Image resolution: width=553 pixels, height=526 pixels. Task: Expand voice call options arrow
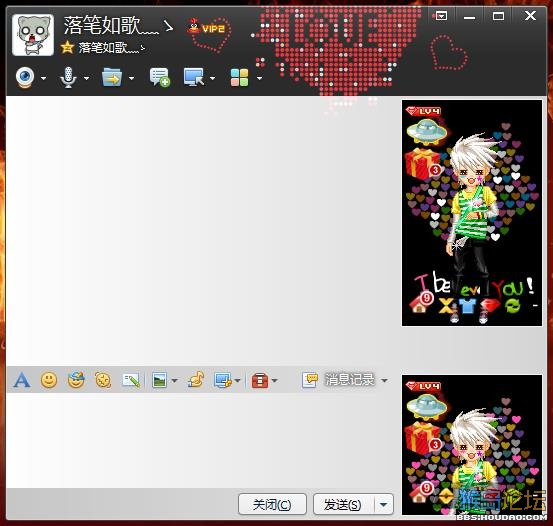[86, 78]
